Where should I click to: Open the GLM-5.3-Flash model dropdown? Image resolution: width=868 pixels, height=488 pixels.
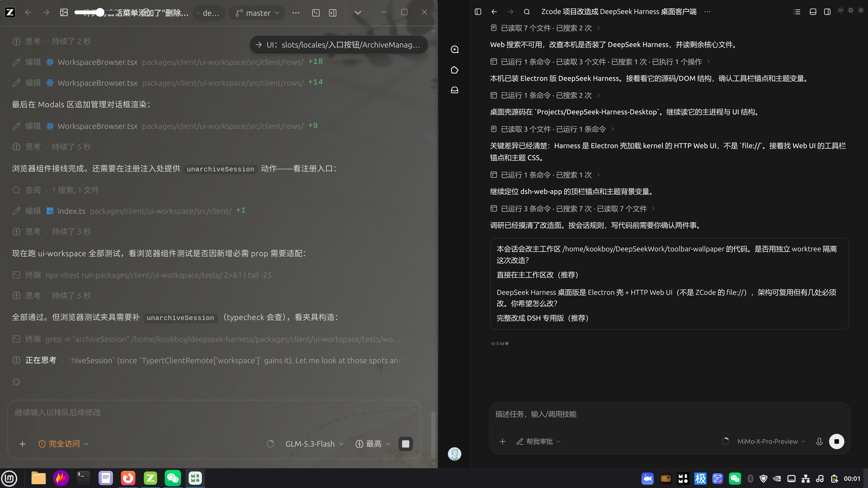[314, 444]
